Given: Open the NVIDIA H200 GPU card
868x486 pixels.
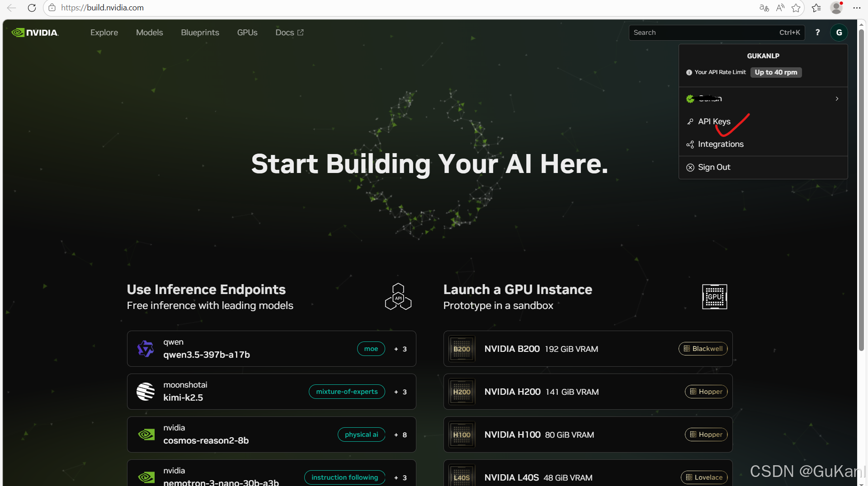Looking at the screenshot, I should [588, 392].
